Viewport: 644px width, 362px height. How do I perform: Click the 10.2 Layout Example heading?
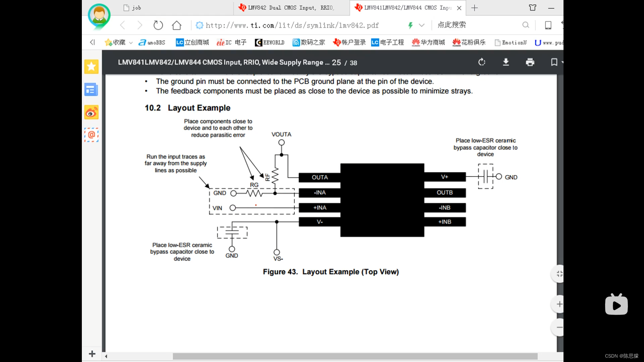point(187,108)
